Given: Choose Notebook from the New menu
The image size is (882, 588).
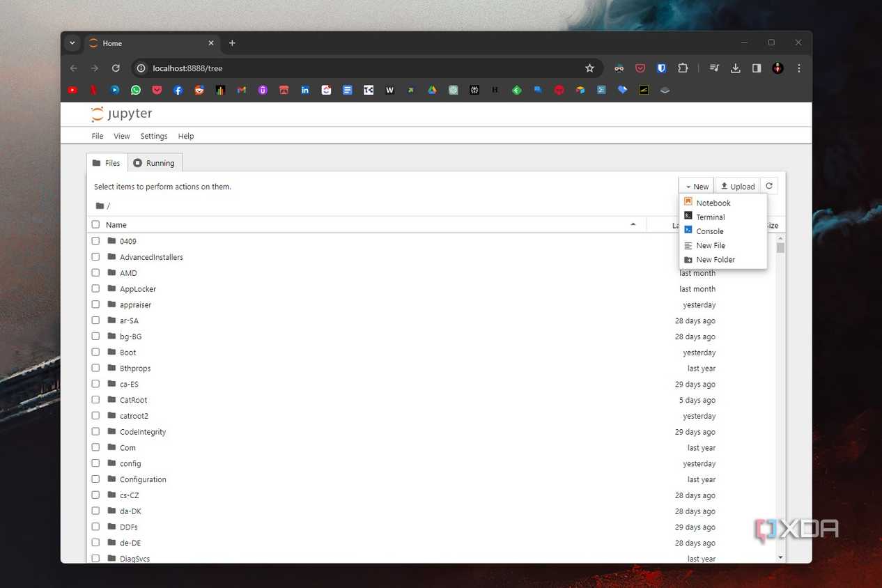Looking at the screenshot, I should (722, 203).
